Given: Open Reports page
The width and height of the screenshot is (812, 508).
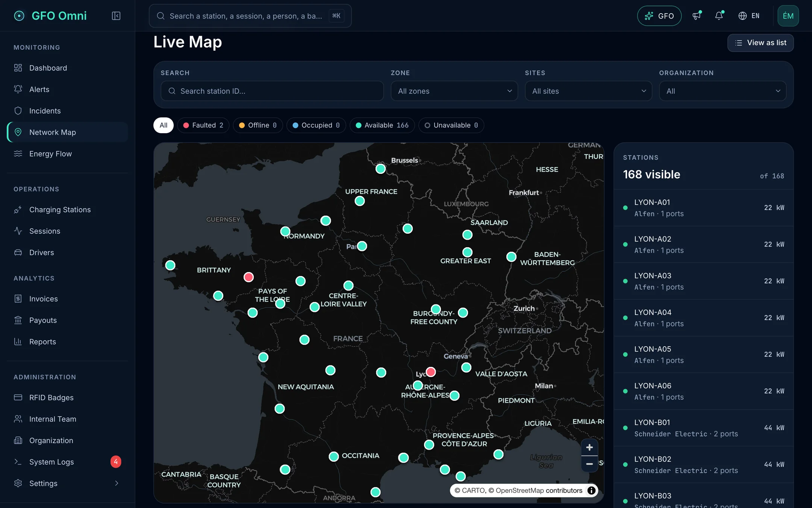Looking at the screenshot, I should coord(68,342).
